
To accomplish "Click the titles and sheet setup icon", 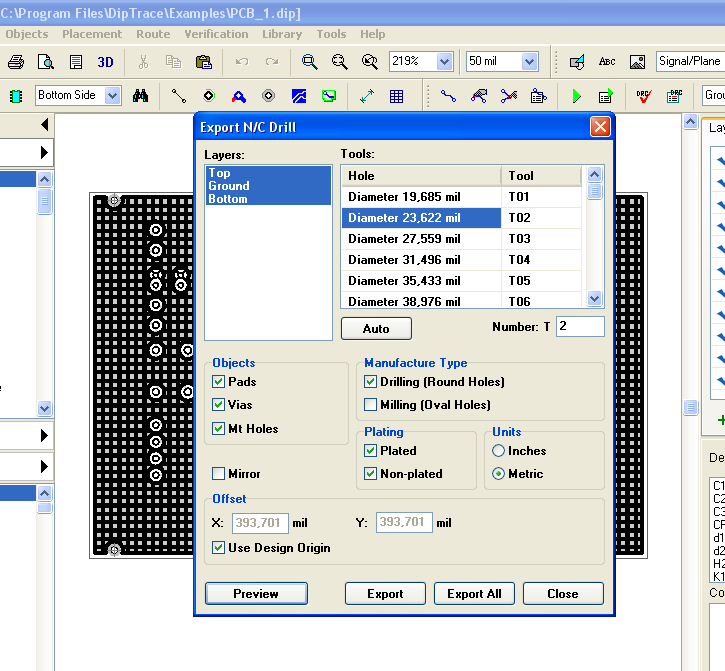I will click(75, 62).
